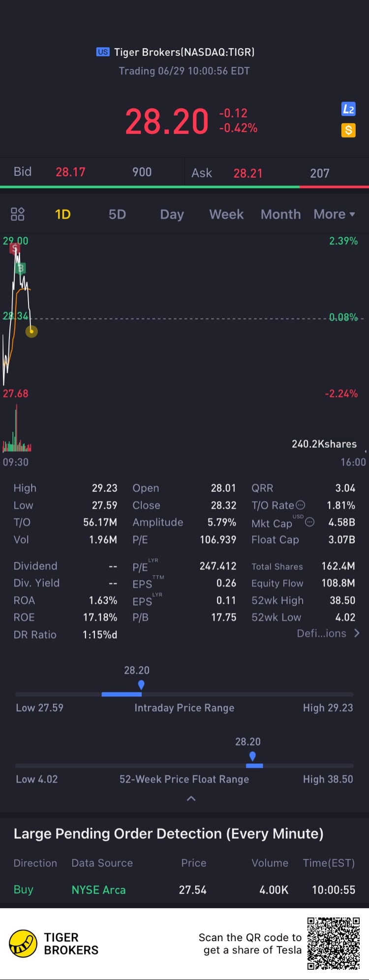
Task: Tap the green B buy marker on chart
Action: tap(21, 268)
